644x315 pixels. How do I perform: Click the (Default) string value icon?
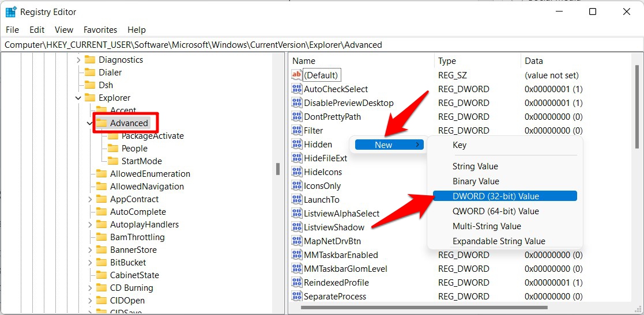(297, 75)
